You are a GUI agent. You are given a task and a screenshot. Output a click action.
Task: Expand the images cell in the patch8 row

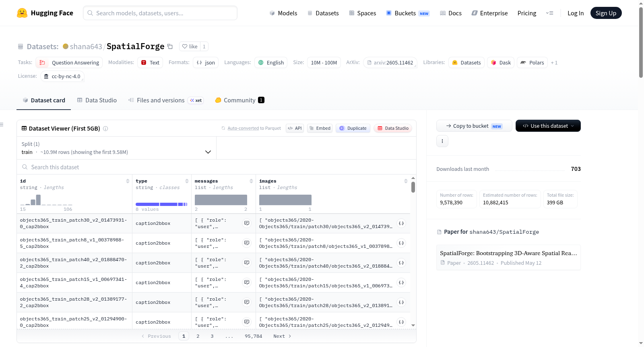coord(401,243)
